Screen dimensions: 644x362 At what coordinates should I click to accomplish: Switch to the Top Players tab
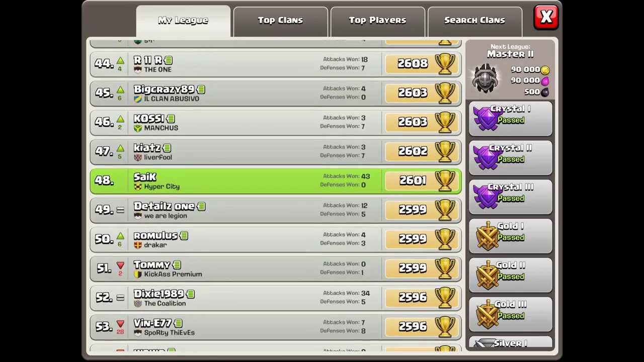(377, 21)
